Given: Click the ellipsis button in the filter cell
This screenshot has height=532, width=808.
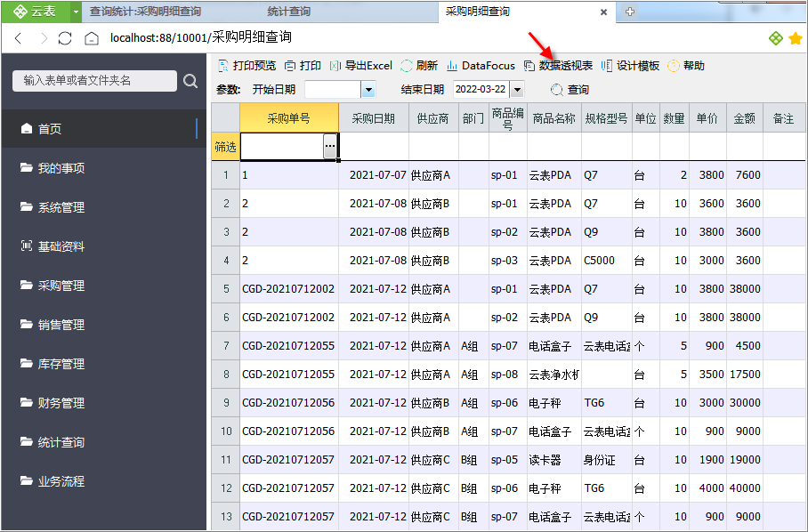Looking at the screenshot, I should pos(330,146).
